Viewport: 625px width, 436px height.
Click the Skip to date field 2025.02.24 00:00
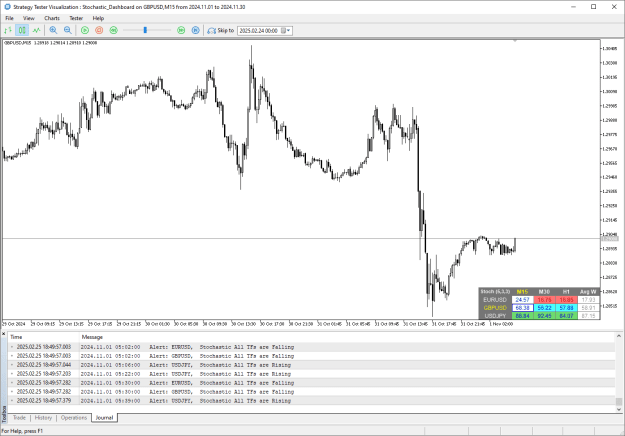pos(259,31)
